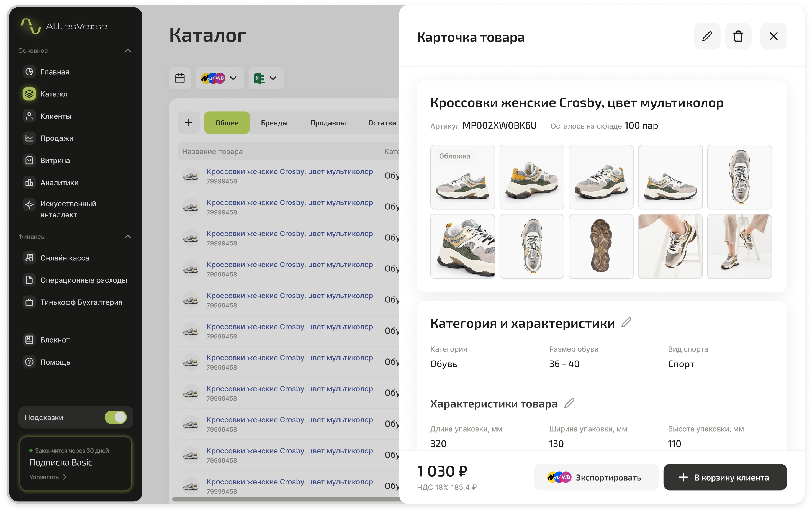This screenshot has height=513, width=812.
Task: Open Искусственный интеллект sparkle icon
Action: 29,204
